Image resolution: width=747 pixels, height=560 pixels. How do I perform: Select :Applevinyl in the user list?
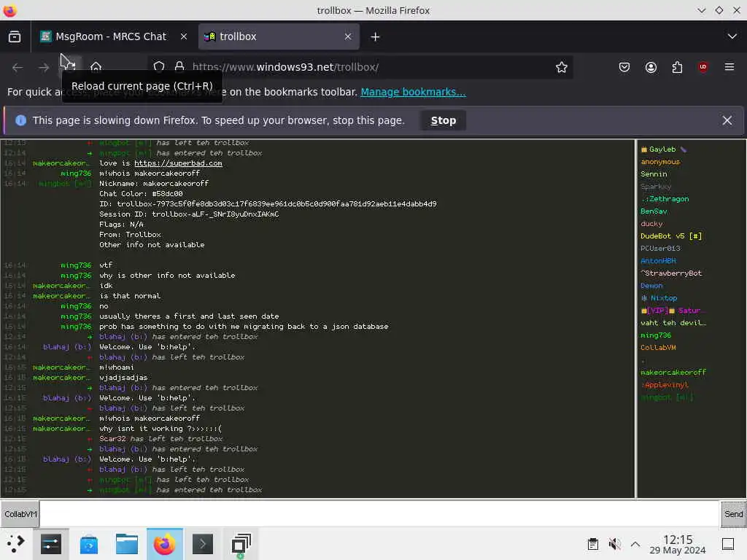tap(665, 385)
